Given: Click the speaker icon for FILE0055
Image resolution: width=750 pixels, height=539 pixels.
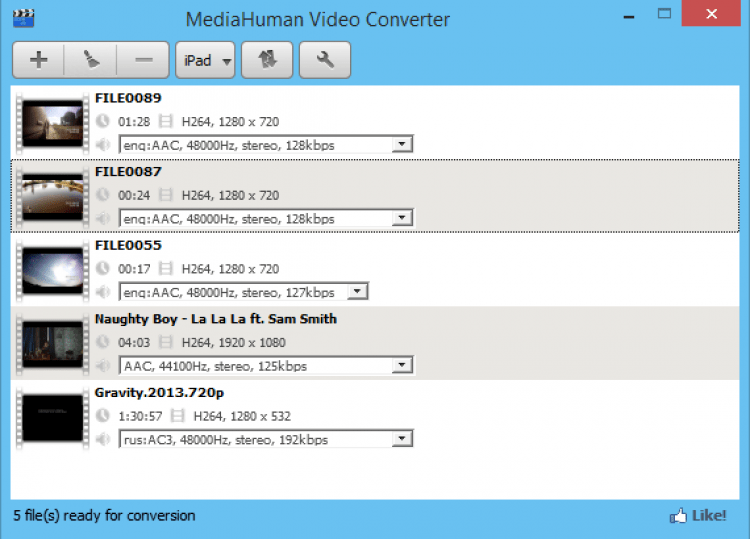Looking at the screenshot, I should tap(103, 292).
